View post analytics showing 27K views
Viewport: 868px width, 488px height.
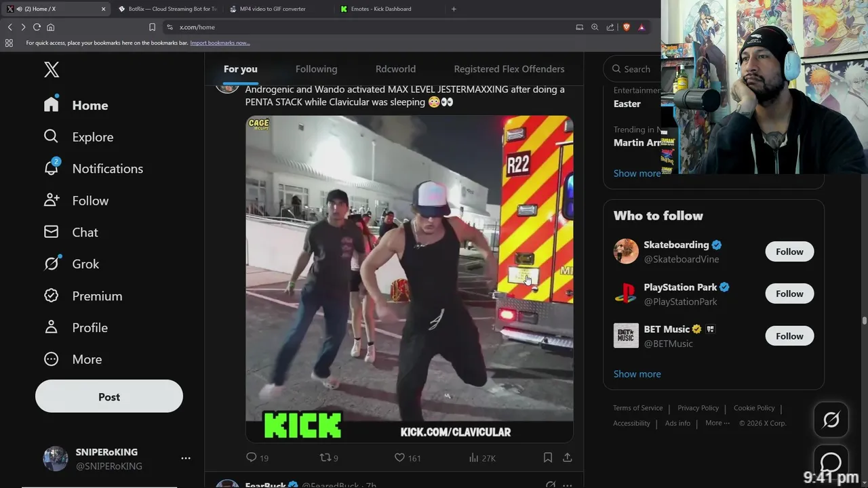pos(482,458)
